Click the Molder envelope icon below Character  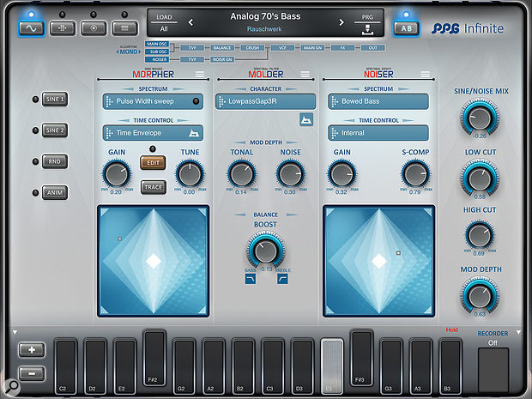[306, 120]
